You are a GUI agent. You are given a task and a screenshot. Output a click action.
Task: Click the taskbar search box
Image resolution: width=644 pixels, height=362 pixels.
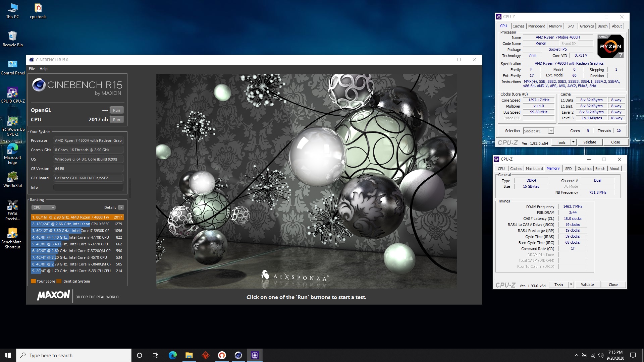(74, 355)
